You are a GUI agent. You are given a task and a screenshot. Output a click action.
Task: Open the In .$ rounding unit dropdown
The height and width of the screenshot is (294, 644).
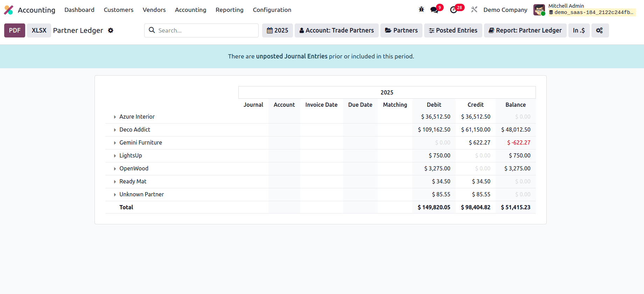(x=579, y=30)
